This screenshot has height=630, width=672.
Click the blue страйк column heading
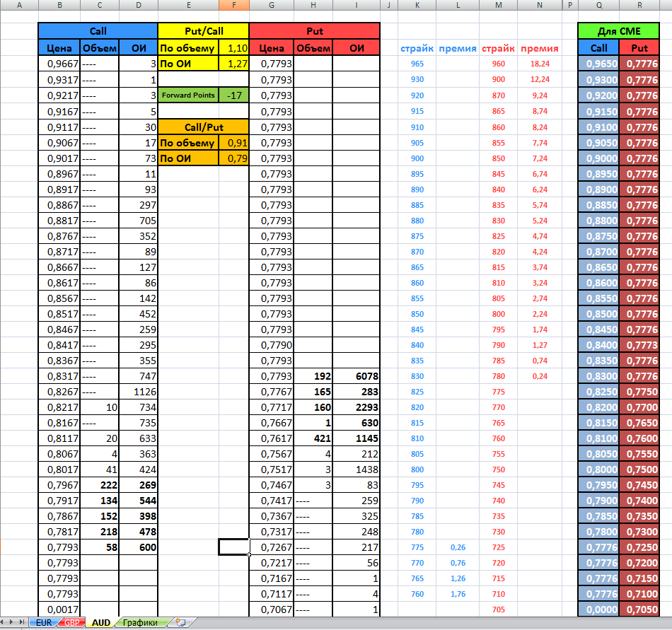coord(417,48)
